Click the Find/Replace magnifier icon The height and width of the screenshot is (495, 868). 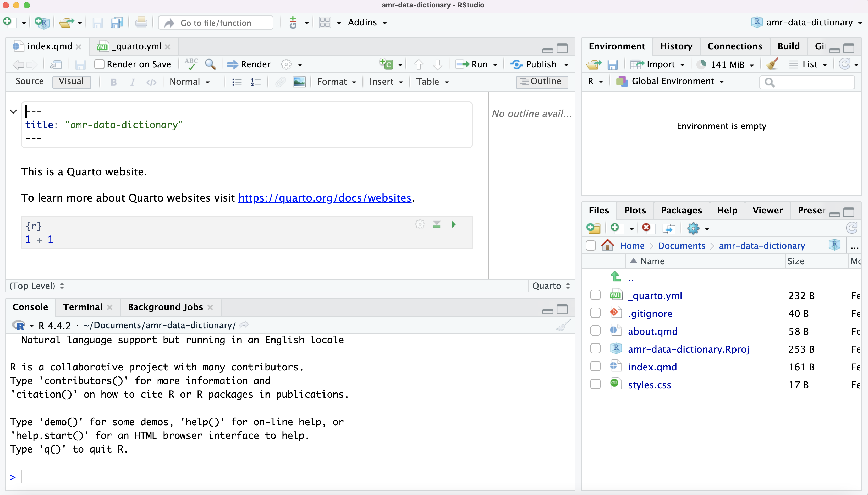pyautogui.click(x=211, y=64)
